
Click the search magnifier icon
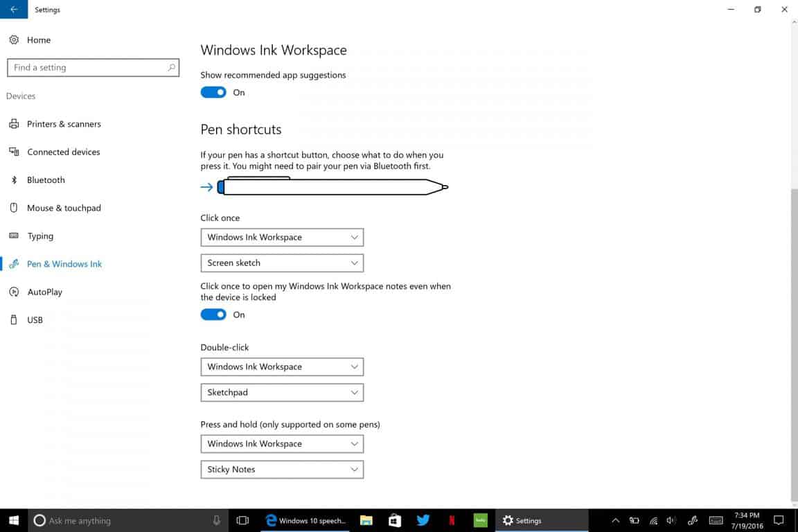172,67
